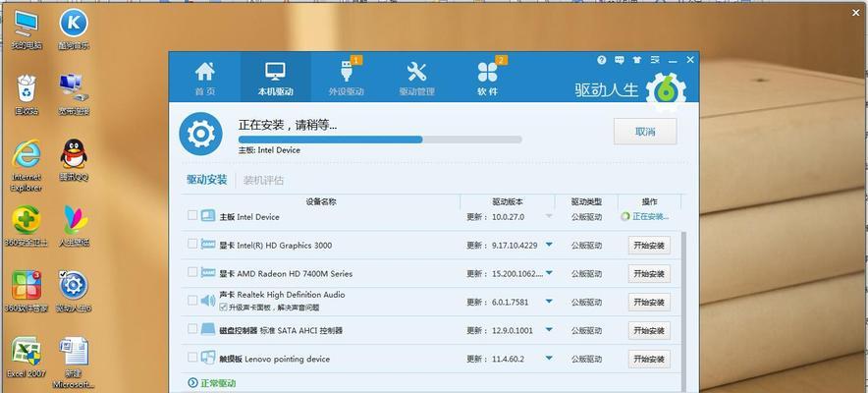Click the 设备名称 column header

321,202
